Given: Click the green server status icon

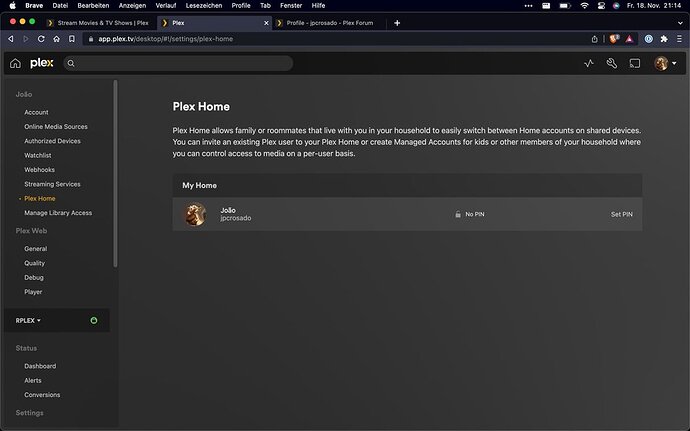Looking at the screenshot, I should (x=94, y=320).
